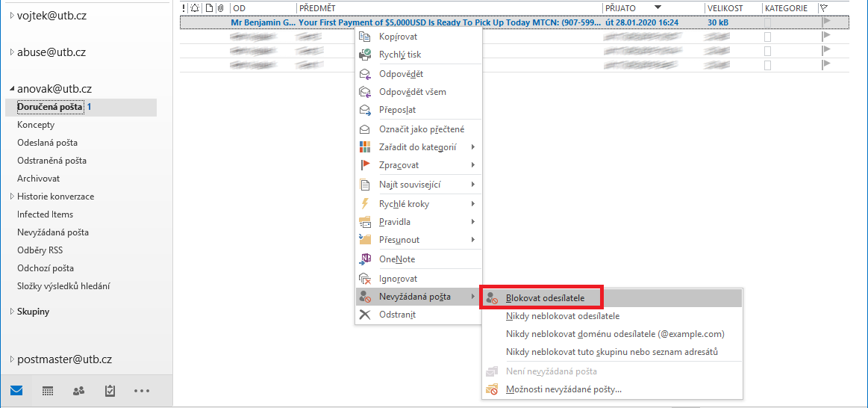868x408 pixels.
Task: Click the three-dots more navigation options
Action: (142, 391)
